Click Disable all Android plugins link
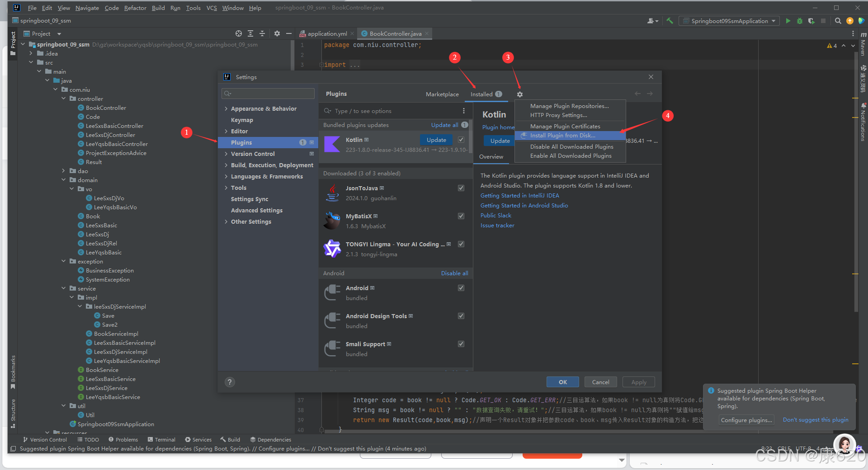This screenshot has height=470, width=868. [x=454, y=273]
